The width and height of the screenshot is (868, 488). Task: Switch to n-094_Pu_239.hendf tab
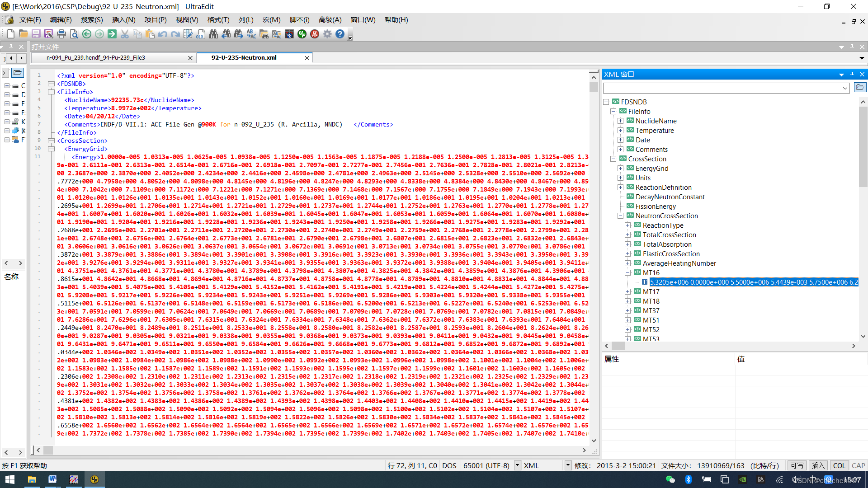96,58
